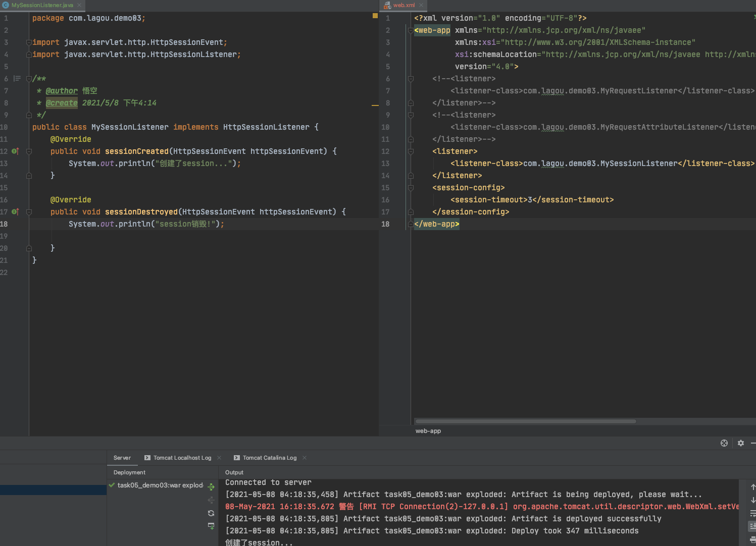Collapse the import statements fold

(x=29, y=42)
